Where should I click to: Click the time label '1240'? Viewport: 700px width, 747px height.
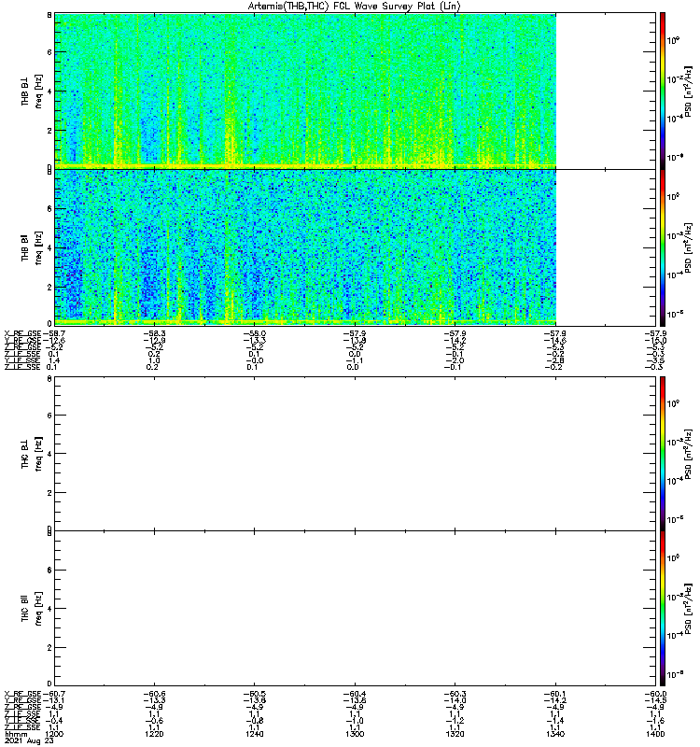coord(254,734)
